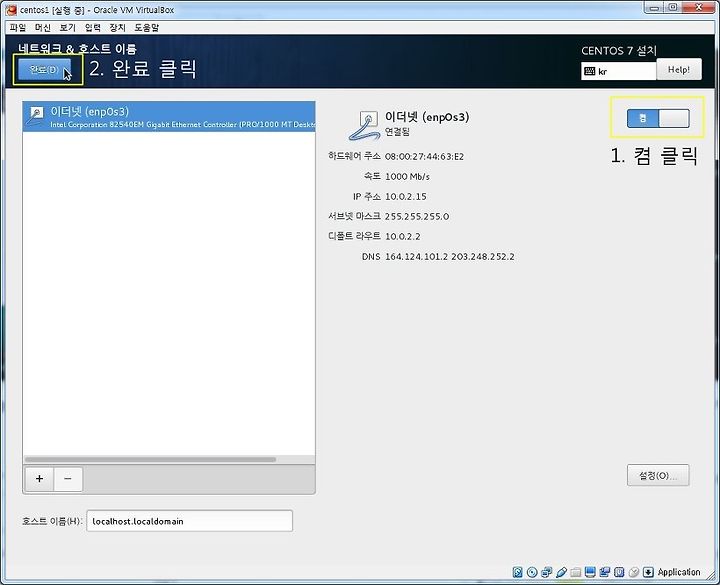Click the VirtualBox icon in title bar

[x=11, y=9]
